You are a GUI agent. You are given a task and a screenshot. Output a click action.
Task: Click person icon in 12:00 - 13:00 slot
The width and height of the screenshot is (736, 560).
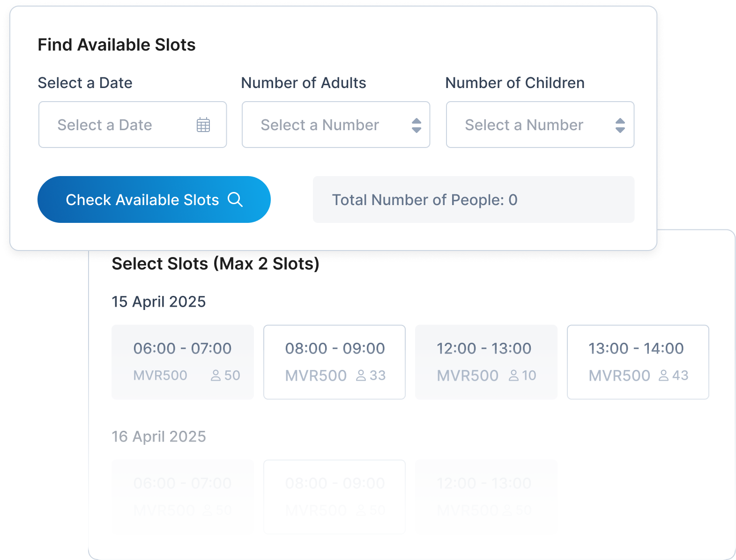[514, 376]
